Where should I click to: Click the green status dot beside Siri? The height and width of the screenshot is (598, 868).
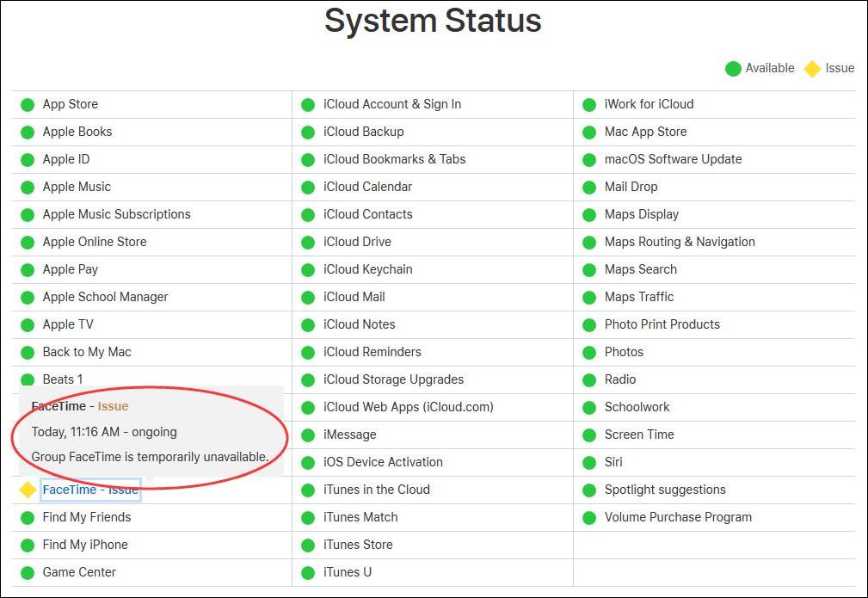589,463
